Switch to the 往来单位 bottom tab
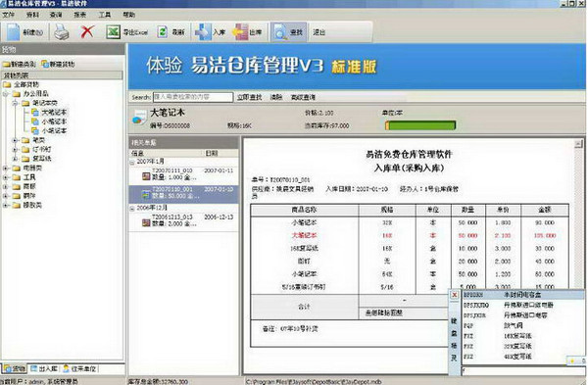 [x=79, y=369]
